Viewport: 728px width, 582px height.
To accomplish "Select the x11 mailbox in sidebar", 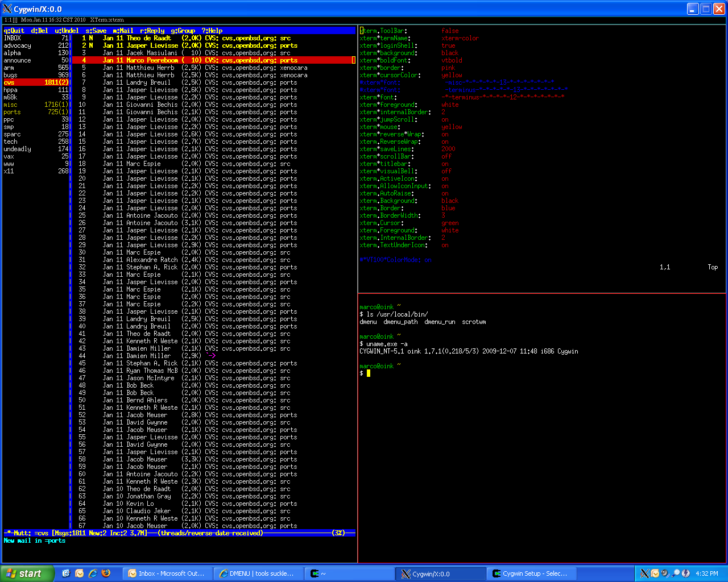I will point(36,171).
